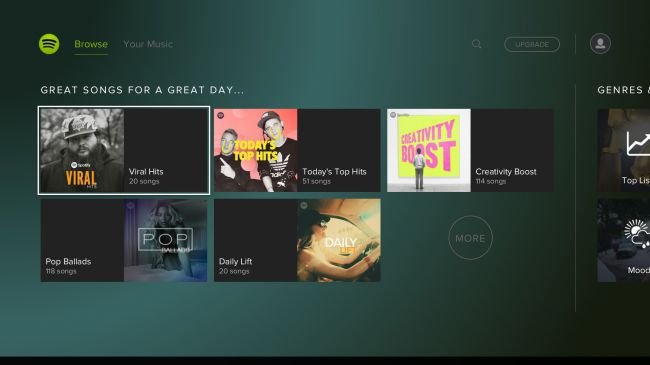Click the partially visible Genres heading
Image resolution: width=650 pixels, height=365 pixels.
coord(623,90)
